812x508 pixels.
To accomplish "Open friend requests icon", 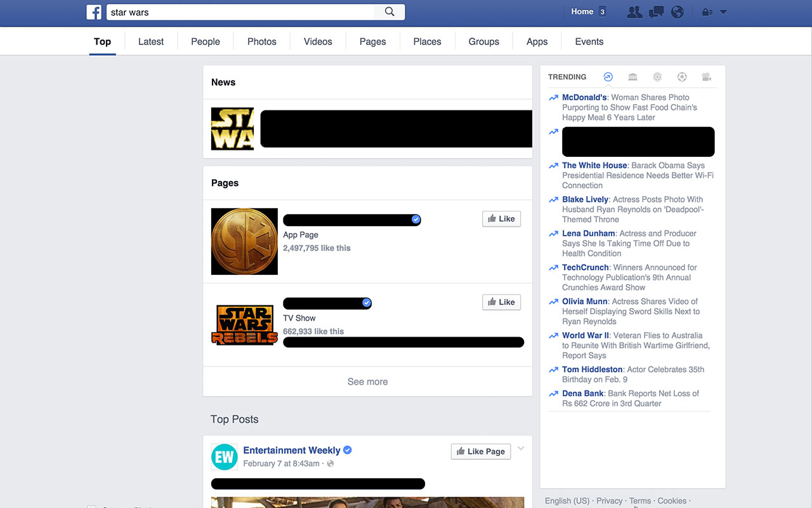I will pos(634,12).
